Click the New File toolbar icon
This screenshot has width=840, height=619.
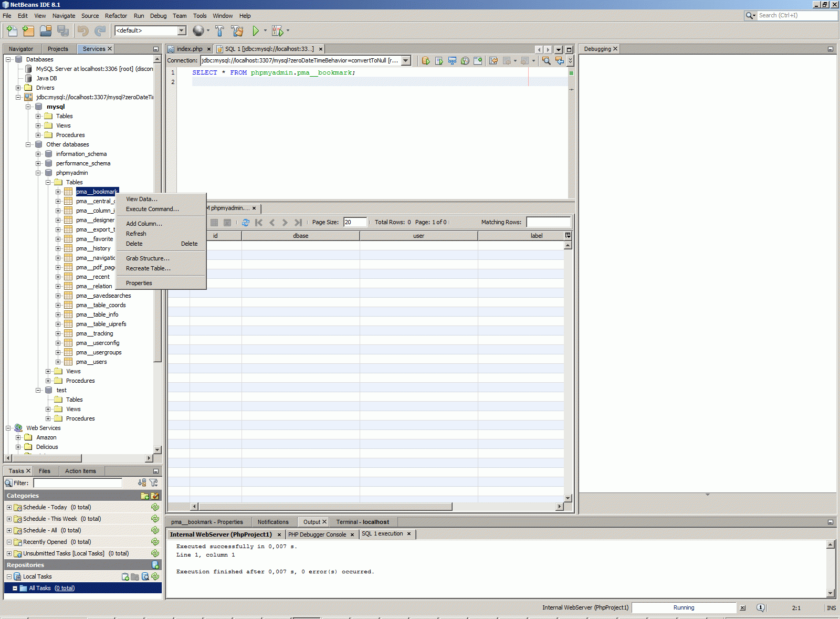[12, 31]
